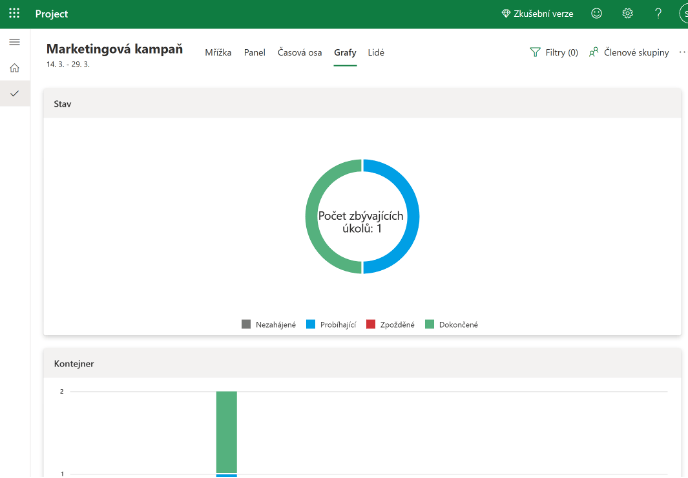Open the Lidé tab
This screenshot has height=478, width=688.
[376, 53]
